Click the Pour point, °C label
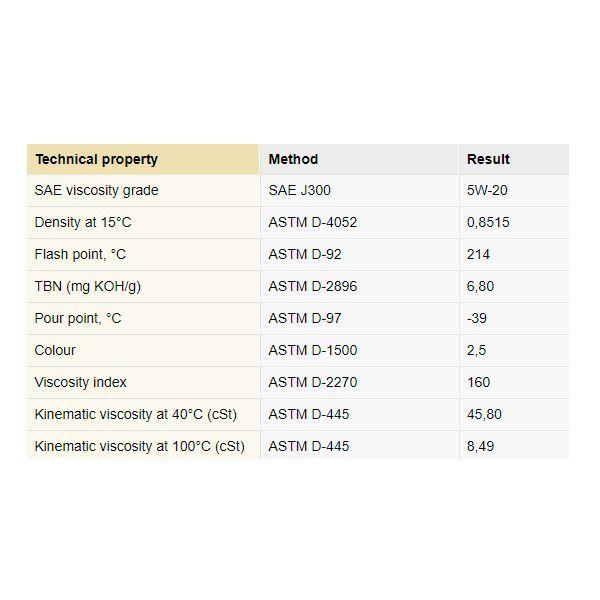The width and height of the screenshot is (600, 600). [78, 318]
